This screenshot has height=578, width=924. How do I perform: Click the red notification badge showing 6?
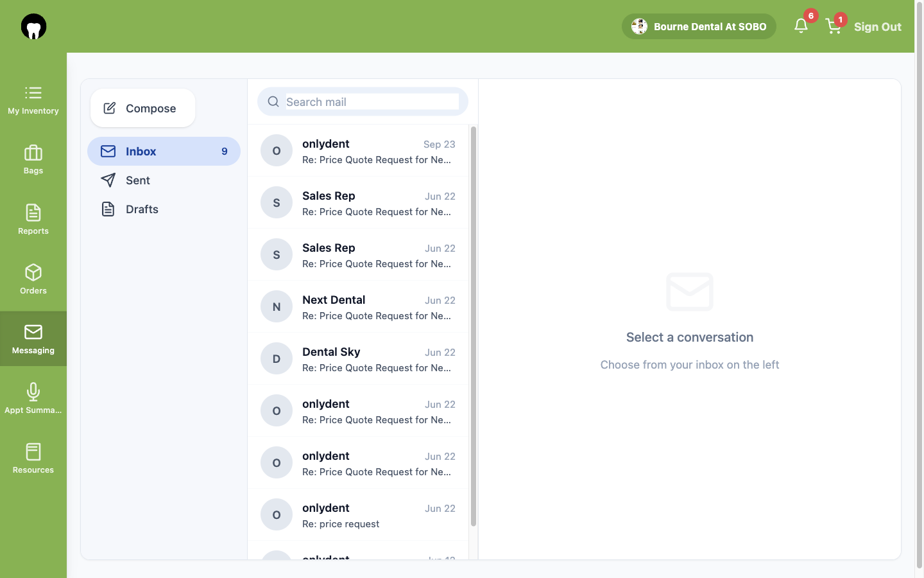click(811, 15)
